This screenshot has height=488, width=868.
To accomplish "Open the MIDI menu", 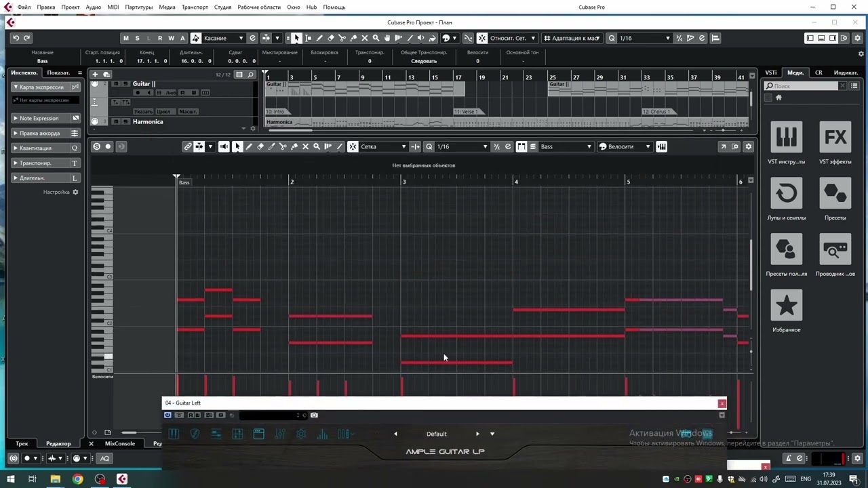I will 113,7.
